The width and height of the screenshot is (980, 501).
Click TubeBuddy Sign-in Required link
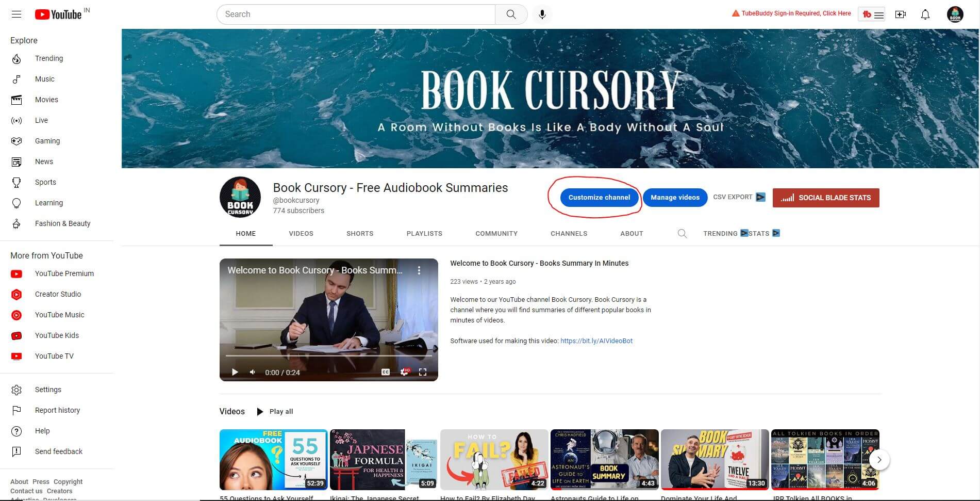[x=791, y=13]
